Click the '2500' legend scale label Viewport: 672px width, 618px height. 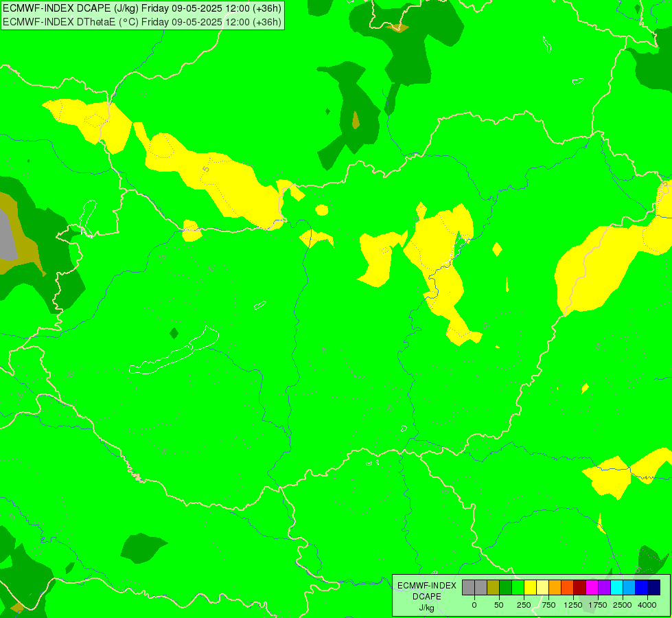(x=623, y=605)
